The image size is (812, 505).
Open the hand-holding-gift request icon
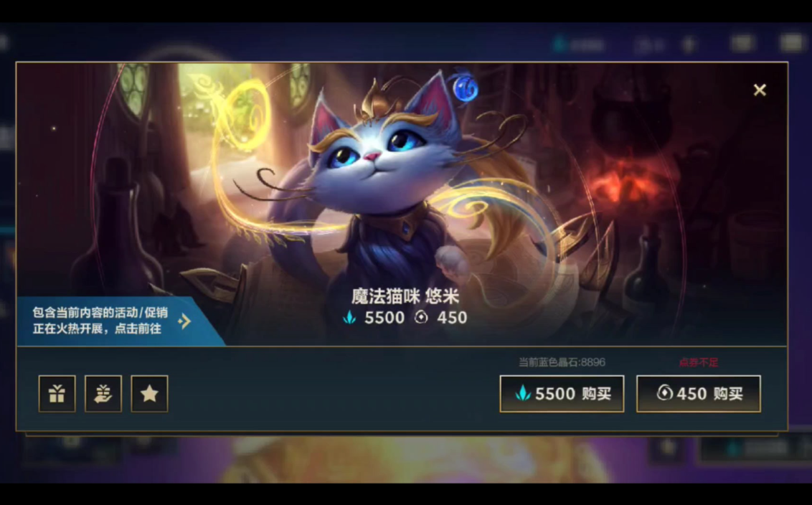tap(103, 394)
